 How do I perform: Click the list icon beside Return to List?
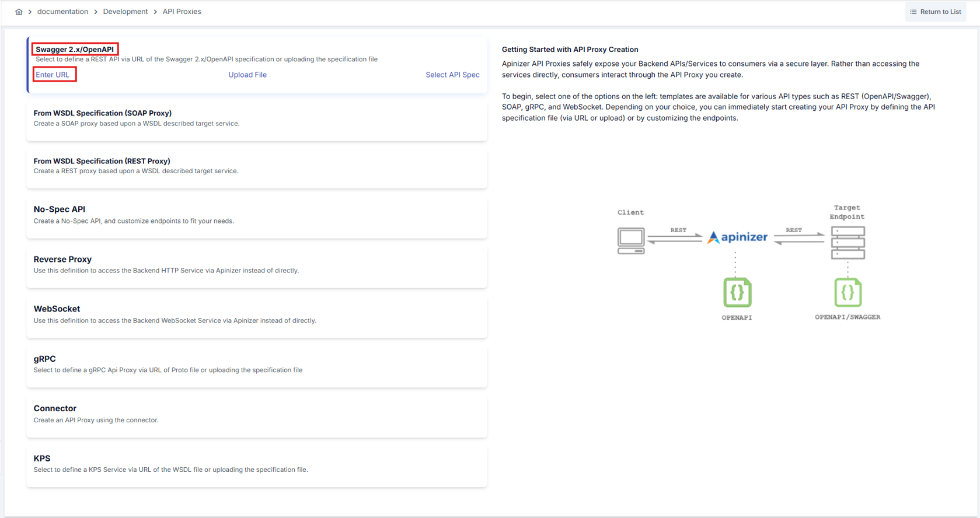click(913, 12)
